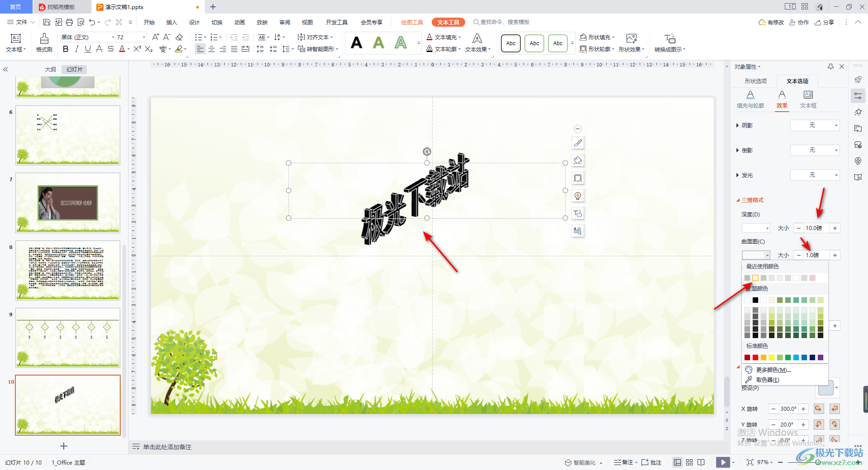Screen dimensions: 868x470
Task: Close the object properties panel
Action: point(842,66)
